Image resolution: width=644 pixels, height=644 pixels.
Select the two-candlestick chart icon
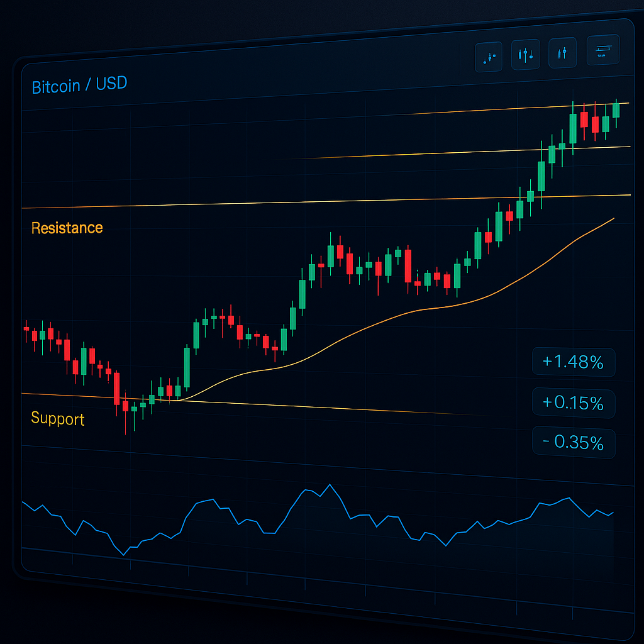563,53
